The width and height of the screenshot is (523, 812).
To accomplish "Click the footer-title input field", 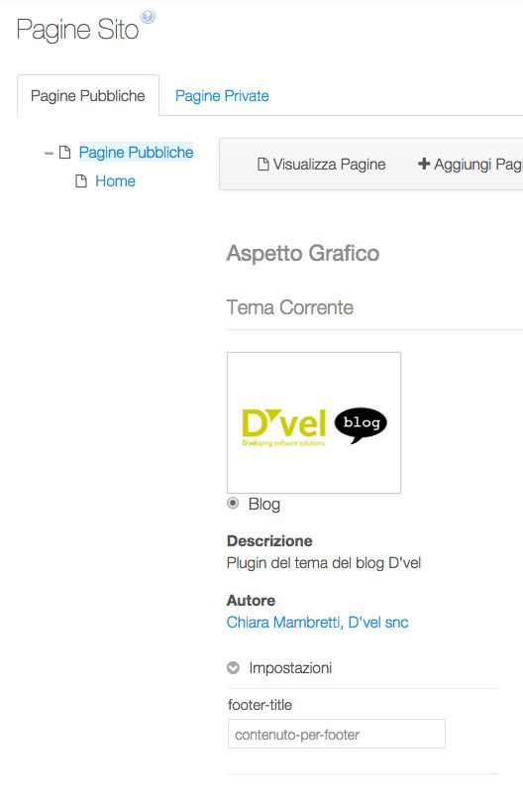I will (x=336, y=734).
